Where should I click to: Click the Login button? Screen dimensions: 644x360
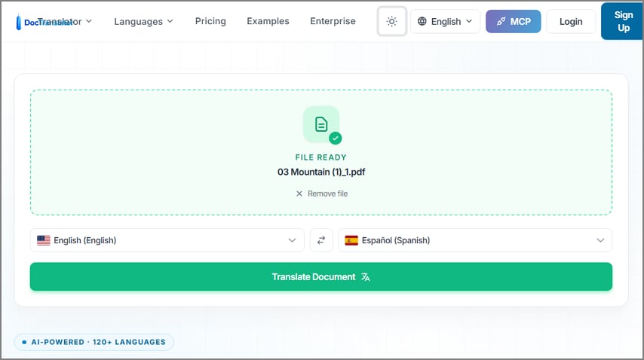coord(571,21)
